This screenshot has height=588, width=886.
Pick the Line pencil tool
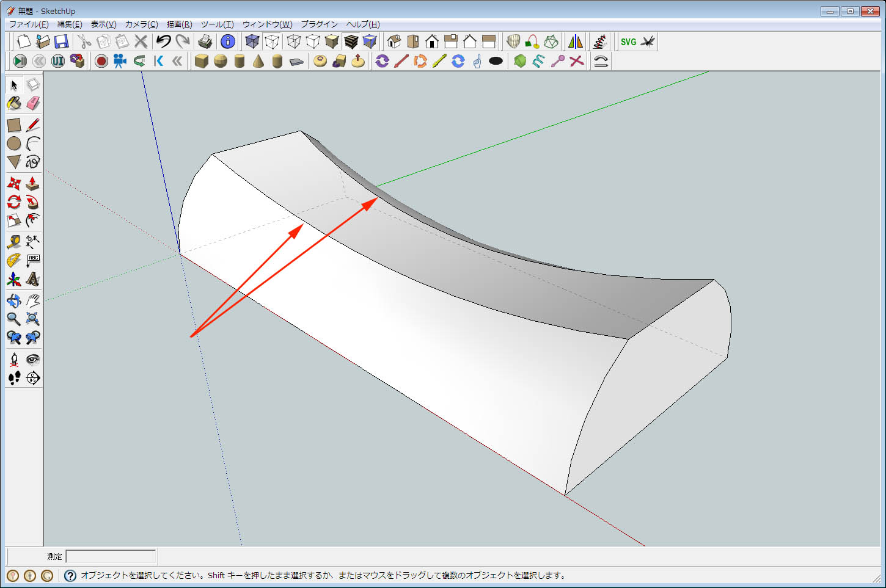33,125
